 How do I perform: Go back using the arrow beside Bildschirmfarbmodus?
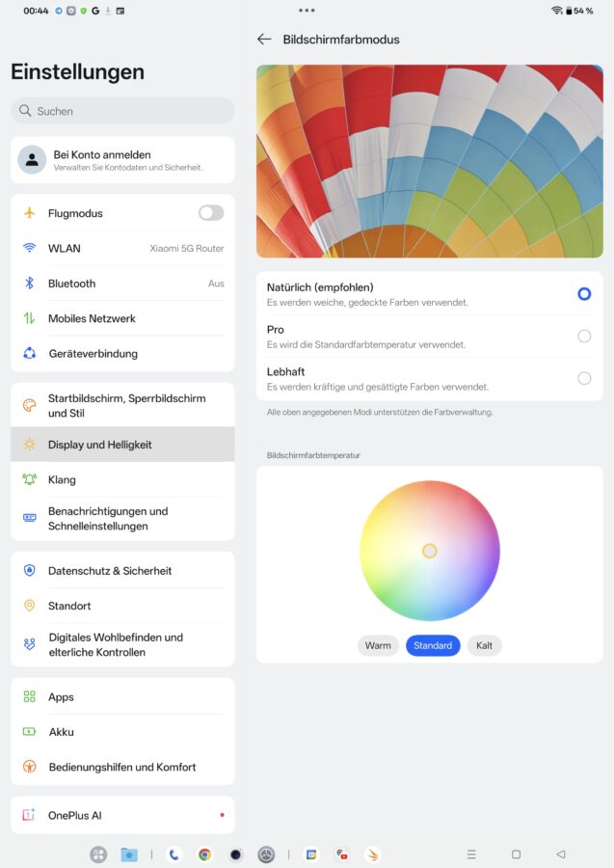[264, 40]
